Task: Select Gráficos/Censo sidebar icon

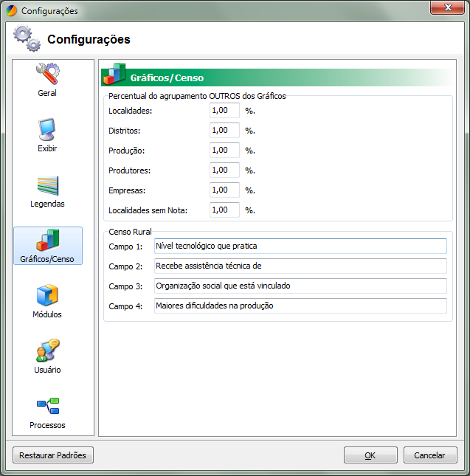Action: (47, 241)
